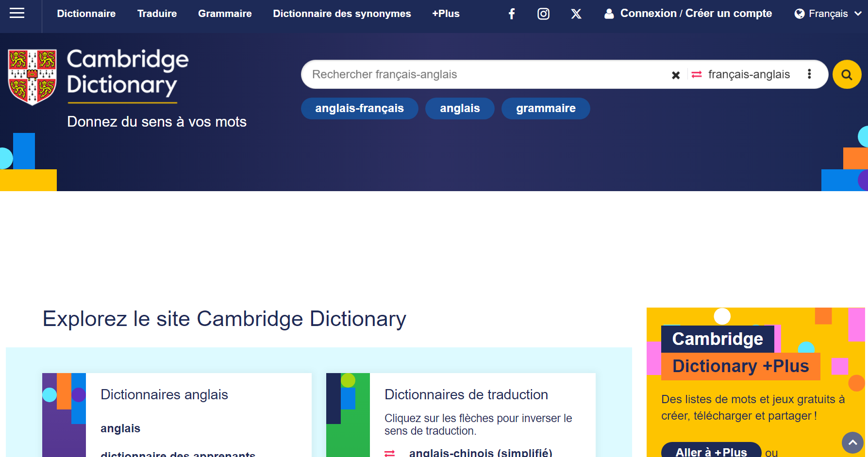Focus the Rechercher français-anglais search field
The width and height of the screenshot is (868, 457).
pos(485,74)
